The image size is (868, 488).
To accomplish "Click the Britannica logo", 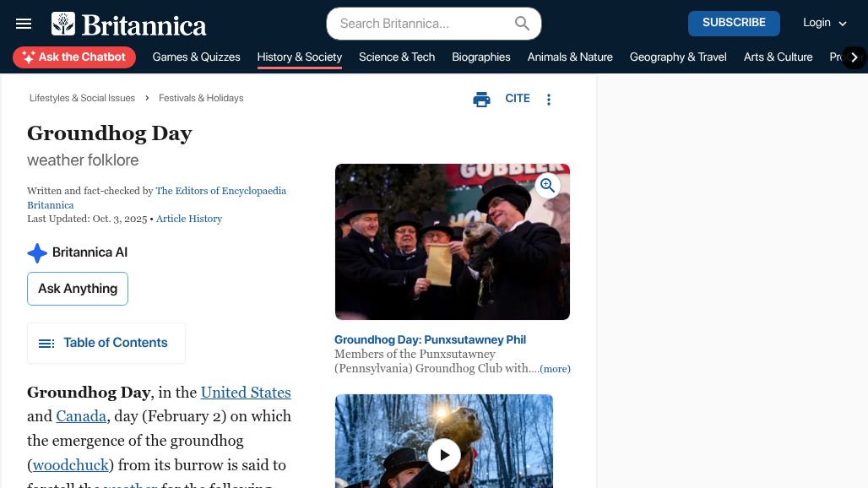I will coord(129,24).
